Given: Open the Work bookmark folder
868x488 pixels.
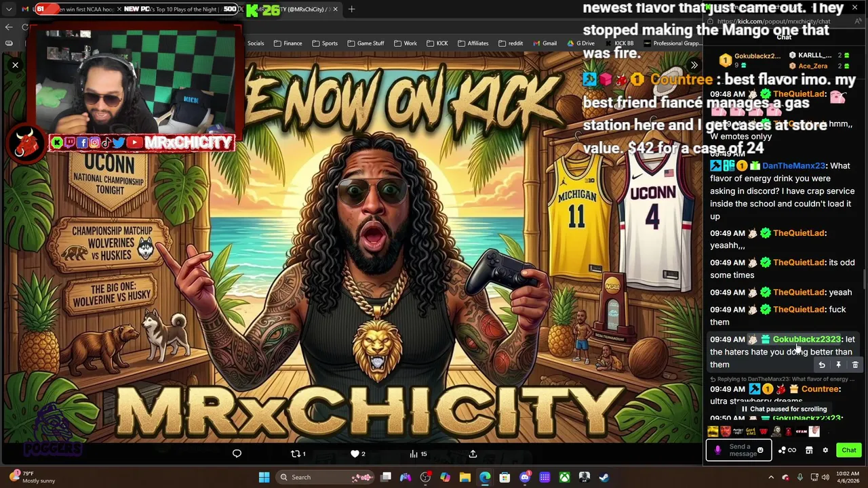Looking at the screenshot, I should (x=406, y=43).
